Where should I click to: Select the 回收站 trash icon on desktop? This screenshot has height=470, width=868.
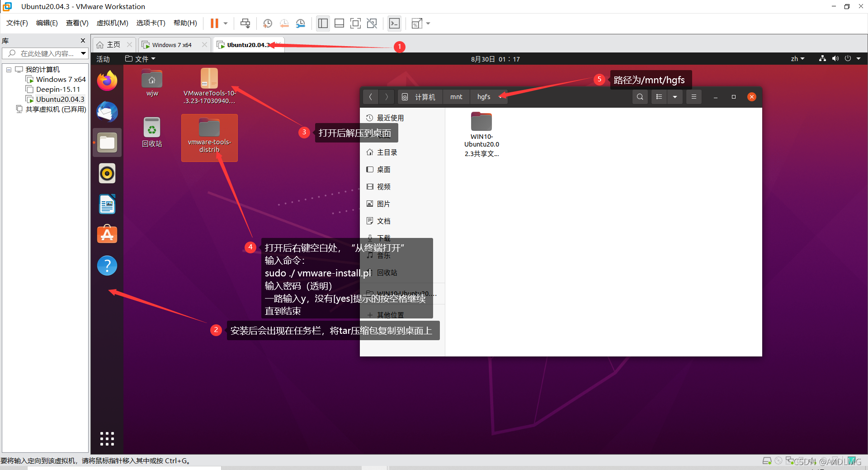click(152, 132)
